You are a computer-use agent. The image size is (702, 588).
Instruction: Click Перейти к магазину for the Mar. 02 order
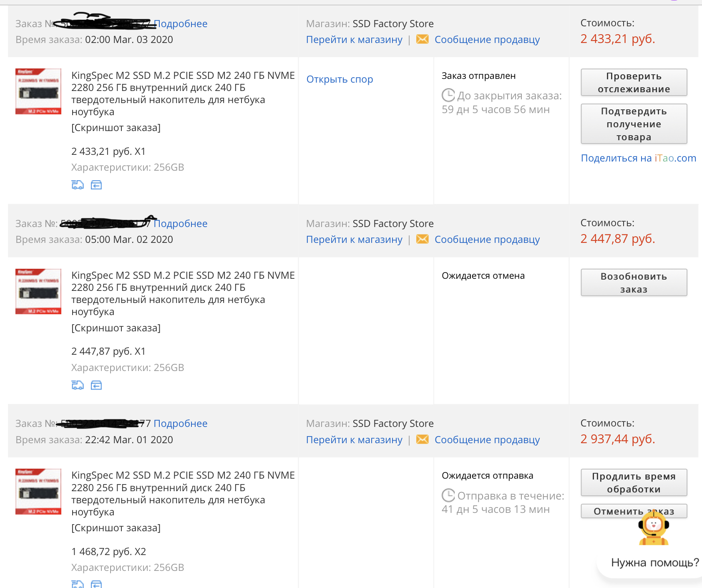point(354,240)
